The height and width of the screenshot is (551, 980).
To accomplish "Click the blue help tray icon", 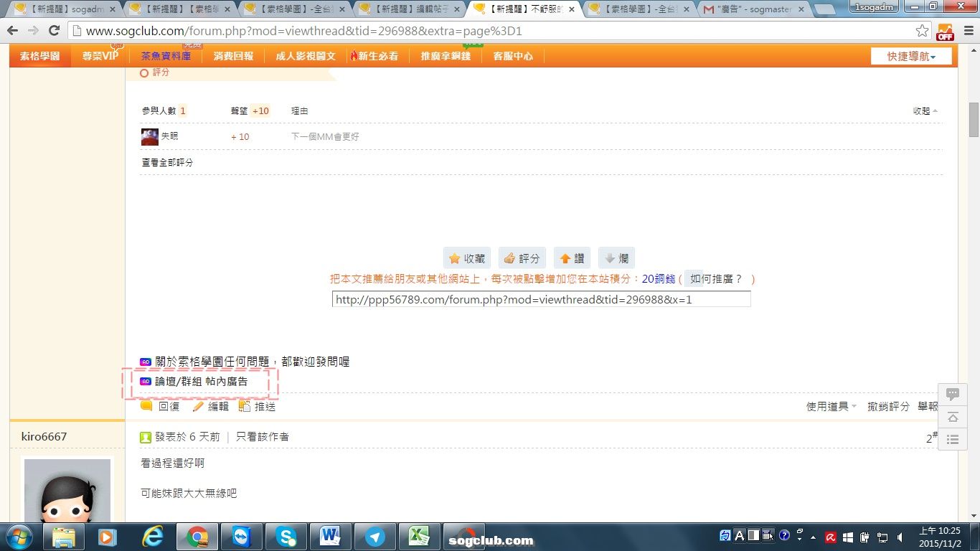I will click(x=784, y=535).
